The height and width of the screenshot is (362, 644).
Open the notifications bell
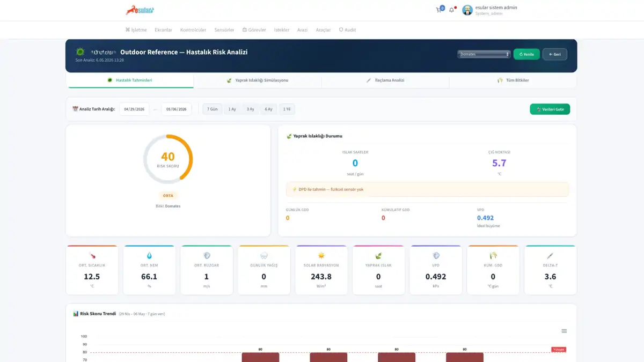coord(451,10)
